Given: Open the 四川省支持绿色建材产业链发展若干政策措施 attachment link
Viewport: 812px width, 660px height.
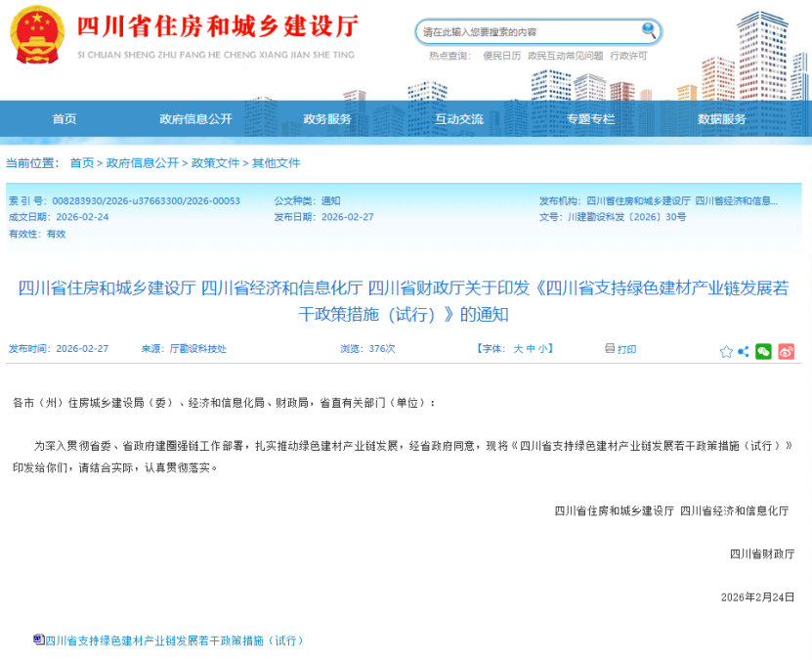Looking at the screenshot, I should [x=175, y=640].
